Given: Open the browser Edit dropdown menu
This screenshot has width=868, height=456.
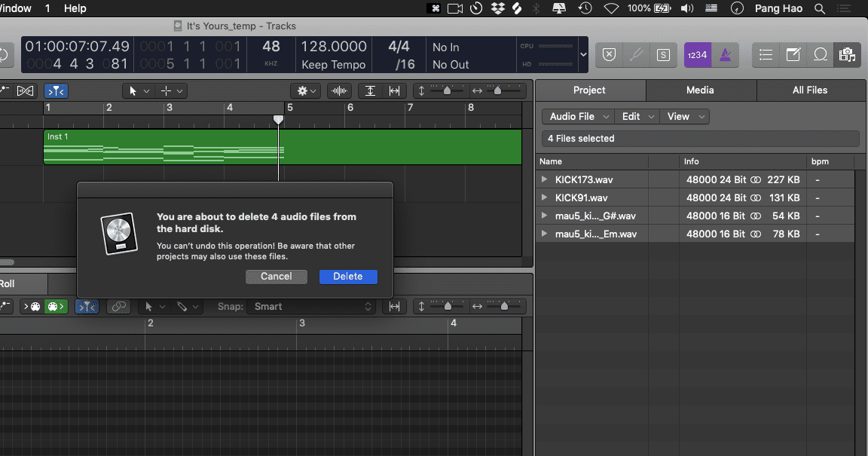Looking at the screenshot, I should (x=637, y=116).
